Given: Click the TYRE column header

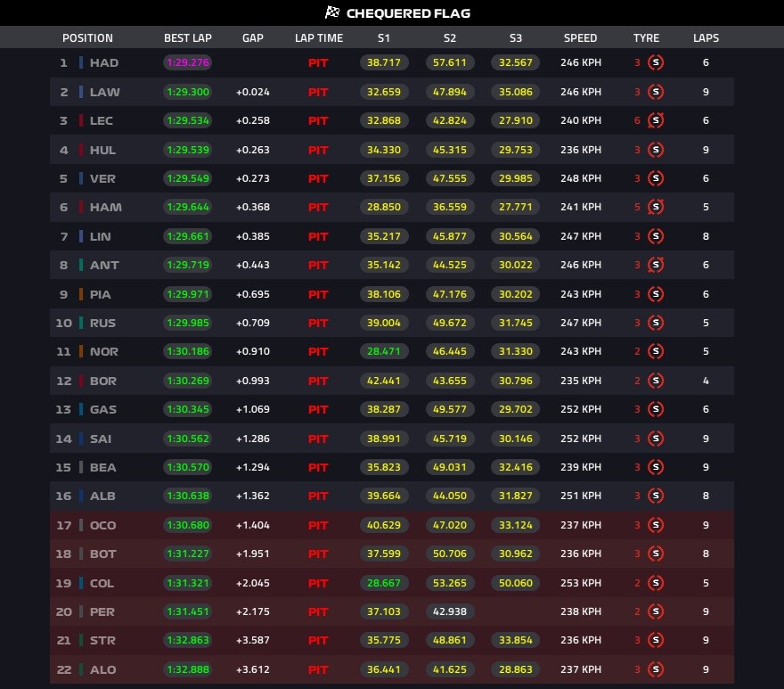Looking at the screenshot, I should pyautogui.click(x=646, y=38).
